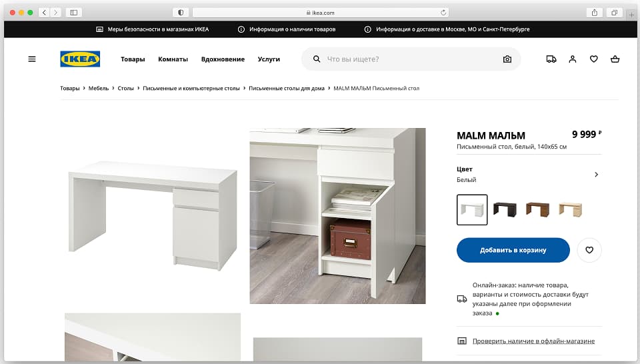The height and width of the screenshot is (364, 640).
Task: Open the shopping basket icon
Action: [x=615, y=59]
